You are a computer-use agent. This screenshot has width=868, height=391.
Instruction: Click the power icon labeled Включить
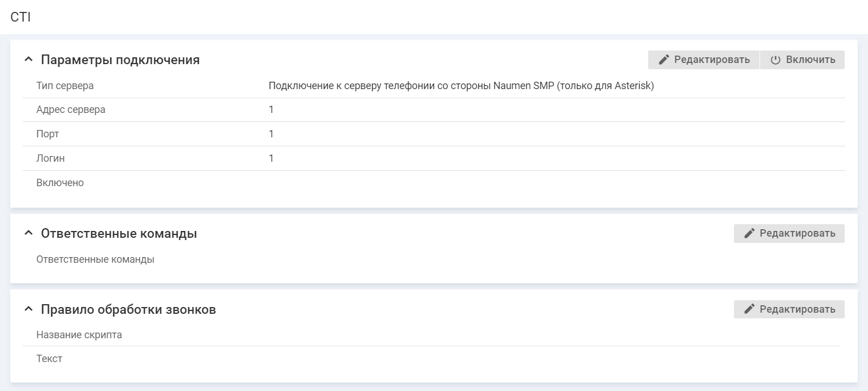(x=775, y=60)
